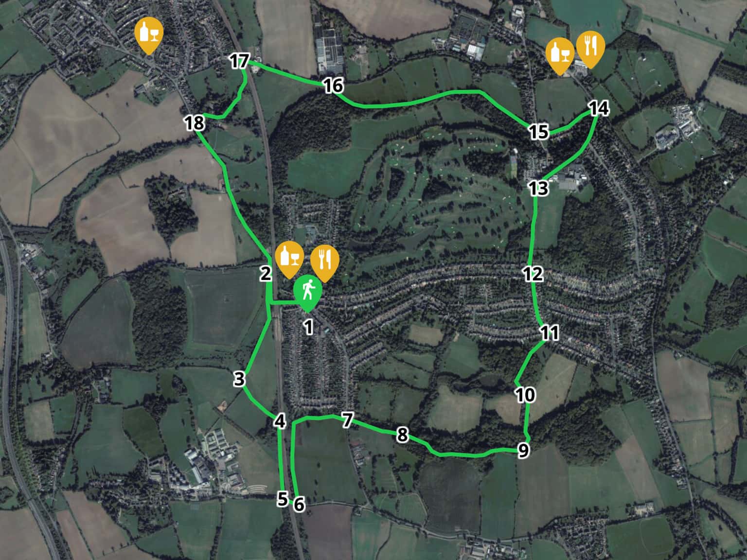Click waypoint 12 label
747x560 pixels.
533,274
